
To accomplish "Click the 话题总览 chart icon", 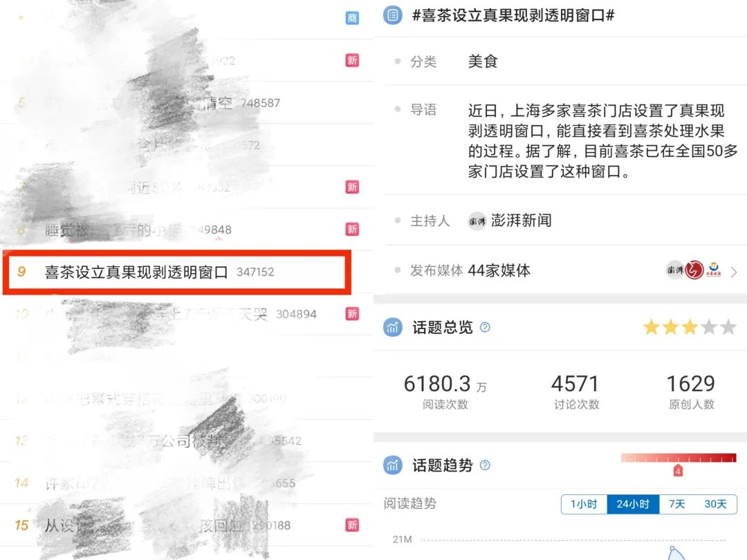I will 393,327.
